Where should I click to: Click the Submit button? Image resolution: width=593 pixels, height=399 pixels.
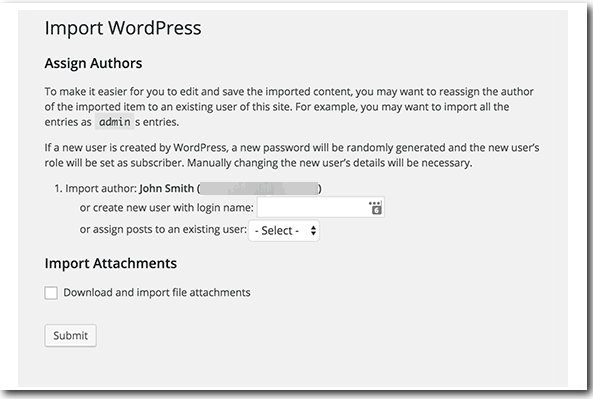tap(70, 335)
